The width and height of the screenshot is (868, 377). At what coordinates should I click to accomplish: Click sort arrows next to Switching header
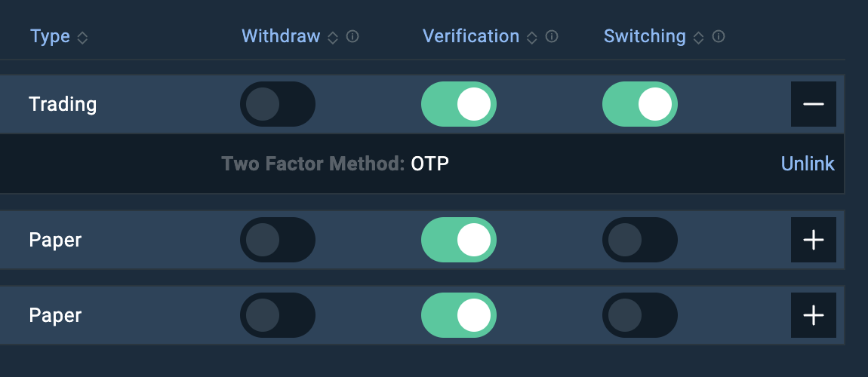tap(699, 38)
